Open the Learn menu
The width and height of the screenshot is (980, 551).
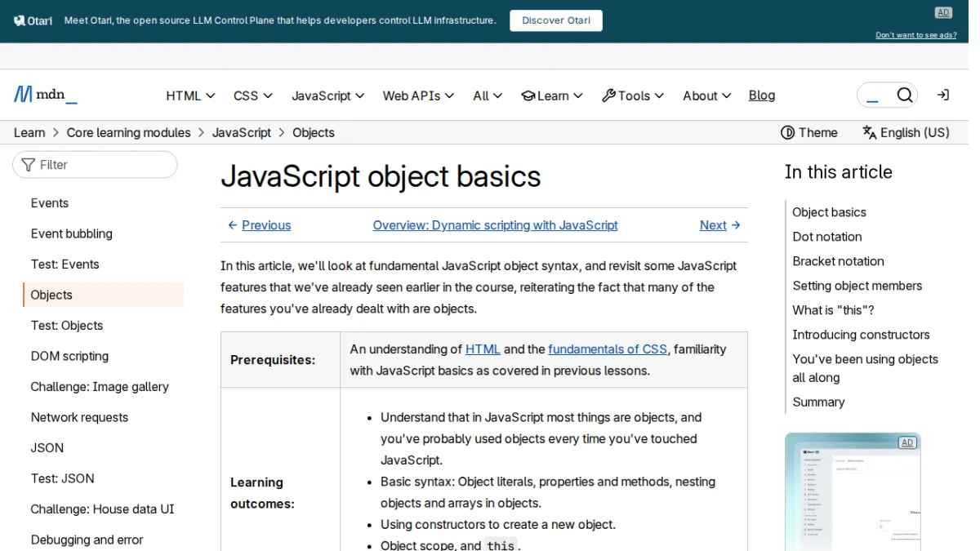tap(552, 96)
